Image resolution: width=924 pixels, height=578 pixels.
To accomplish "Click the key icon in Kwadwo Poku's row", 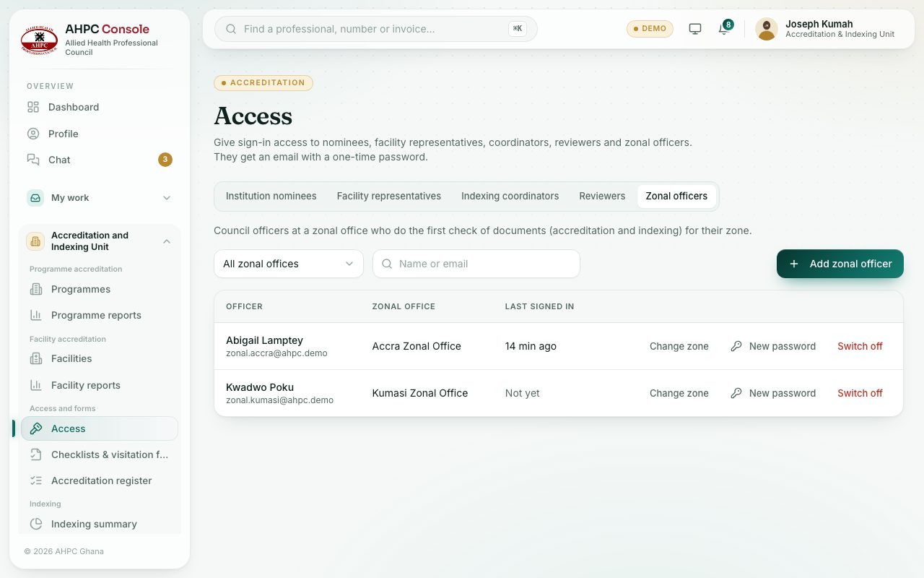I will (736, 393).
